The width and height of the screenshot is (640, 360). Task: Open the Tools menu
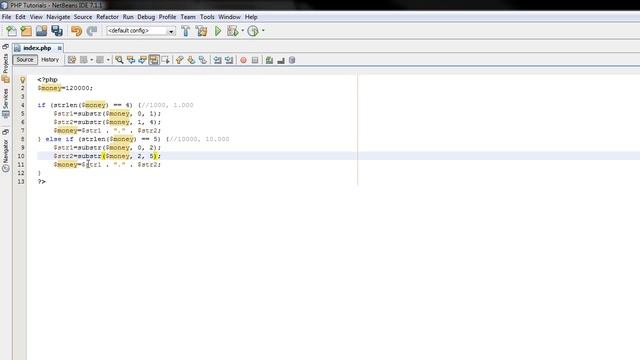coord(207,17)
